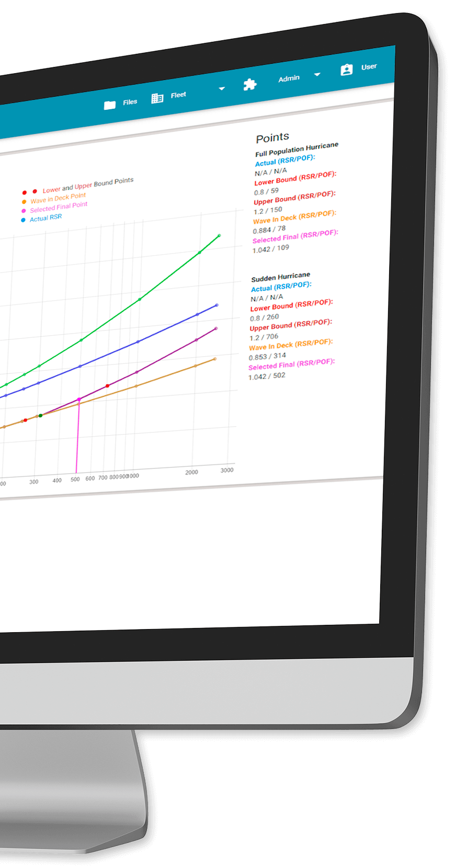The width and height of the screenshot is (455, 868).
Task: Click the Fleet table icon
Action: (157, 98)
